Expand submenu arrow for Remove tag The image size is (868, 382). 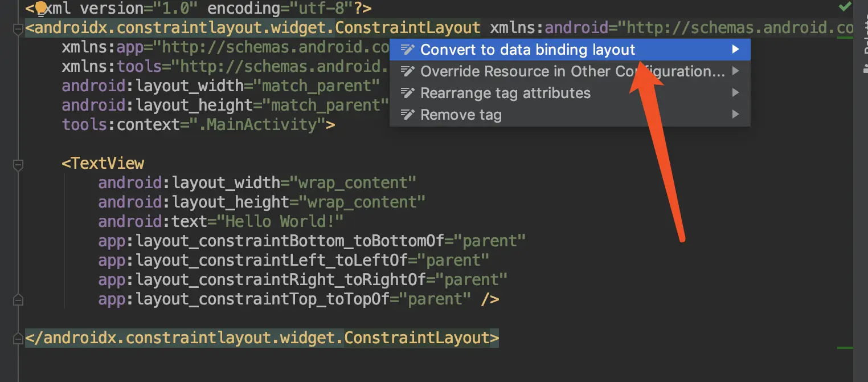pos(735,115)
